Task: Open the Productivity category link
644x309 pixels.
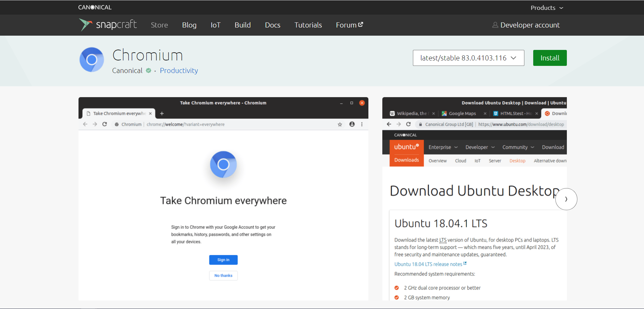Action: (179, 71)
